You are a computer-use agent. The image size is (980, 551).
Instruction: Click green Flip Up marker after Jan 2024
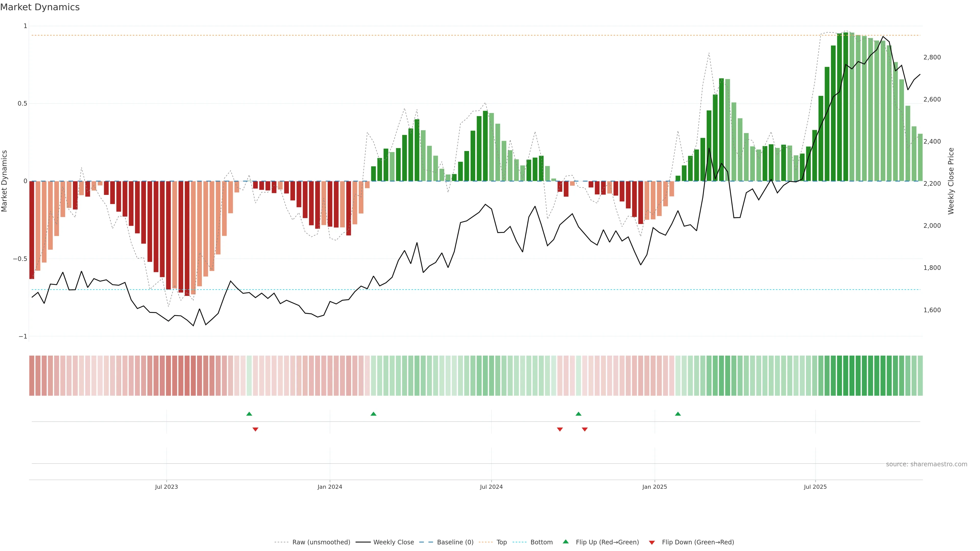(x=373, y=414)
